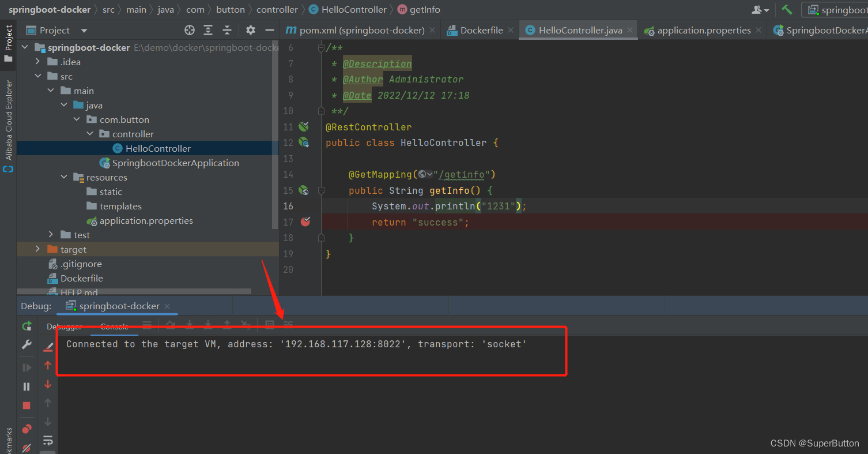Screen dimensions: 868x454
Task: Toggle soft-wrap in the console
Action: (48, 440)
